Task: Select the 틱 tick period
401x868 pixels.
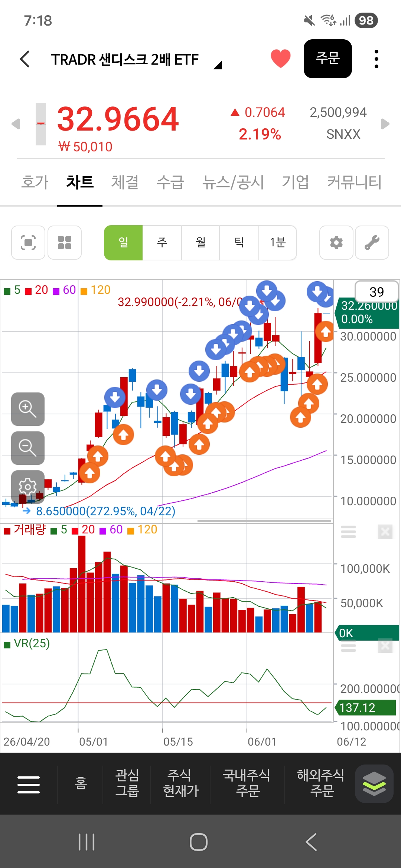Action: pos(239,243)
